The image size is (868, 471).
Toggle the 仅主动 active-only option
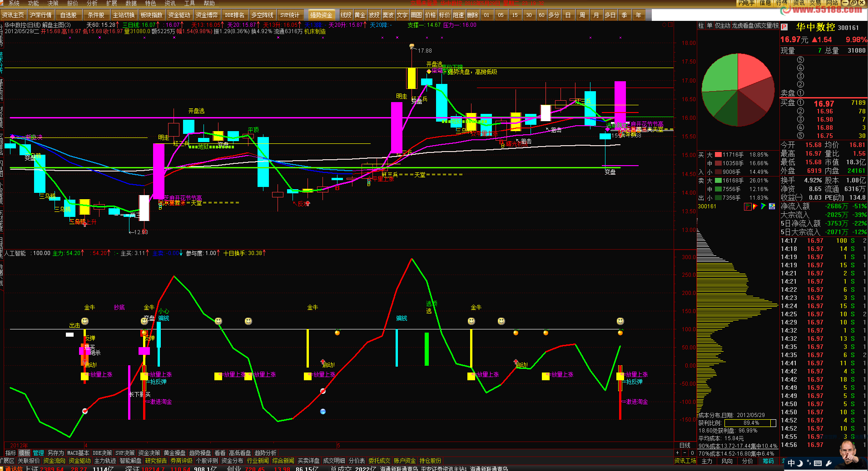pos(723,26)
